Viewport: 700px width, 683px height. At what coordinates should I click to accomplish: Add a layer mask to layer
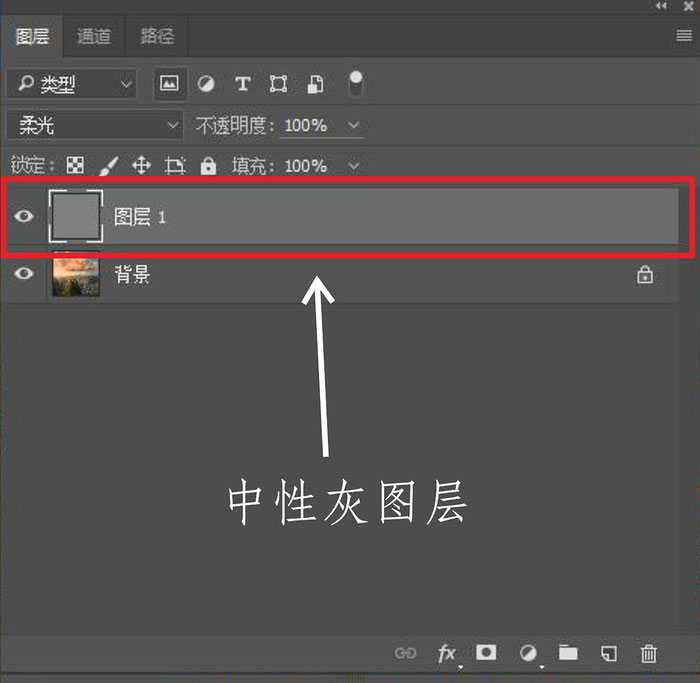coord(487,653)
